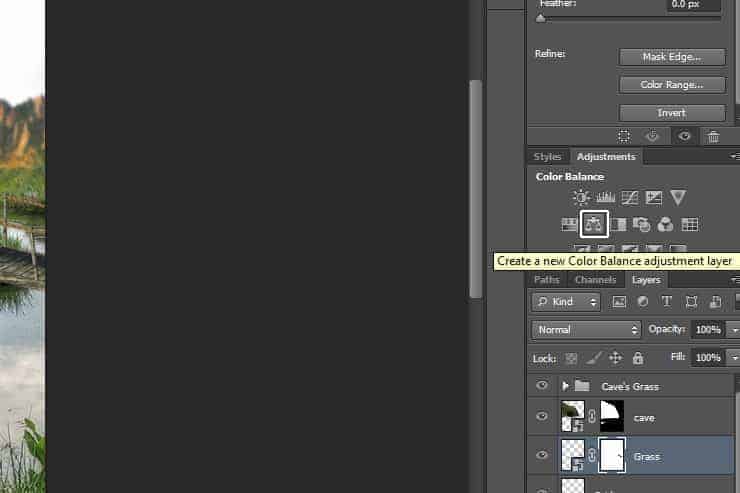Toggle visibility of the Grass layer
Image resolution: width=740 pixels, height=493 pixels.
click(542, 455)
